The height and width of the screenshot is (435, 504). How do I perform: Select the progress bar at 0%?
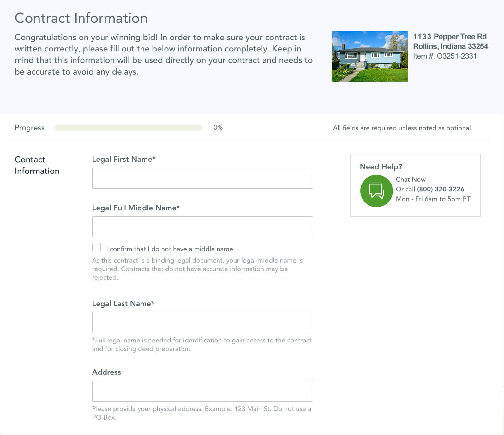(129, 128)
